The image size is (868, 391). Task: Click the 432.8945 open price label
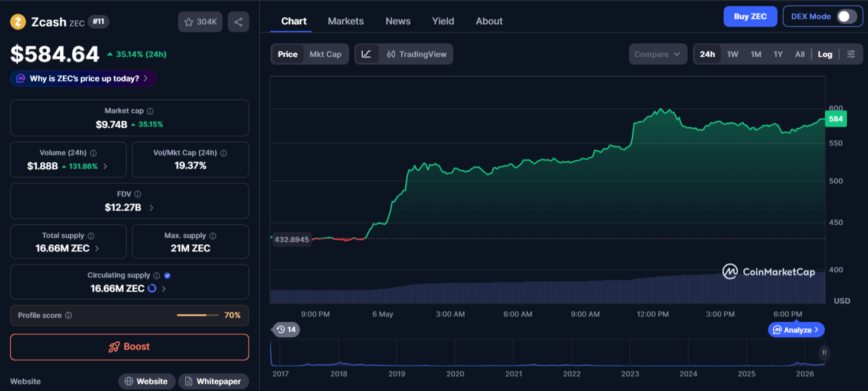pos(292,240)
